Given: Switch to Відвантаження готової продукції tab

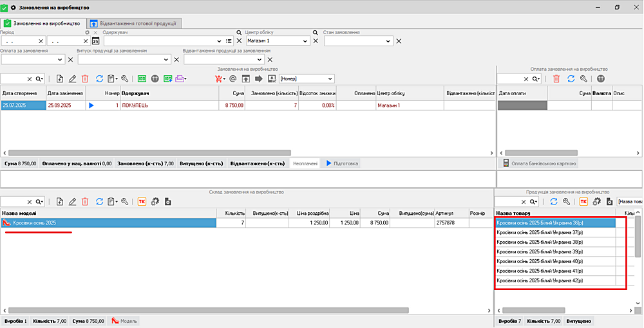Looking at the screenshot, I should [135, 23].
